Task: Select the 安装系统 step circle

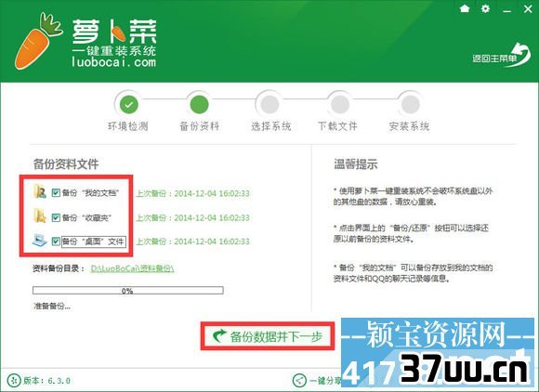Action: (411, 104)
